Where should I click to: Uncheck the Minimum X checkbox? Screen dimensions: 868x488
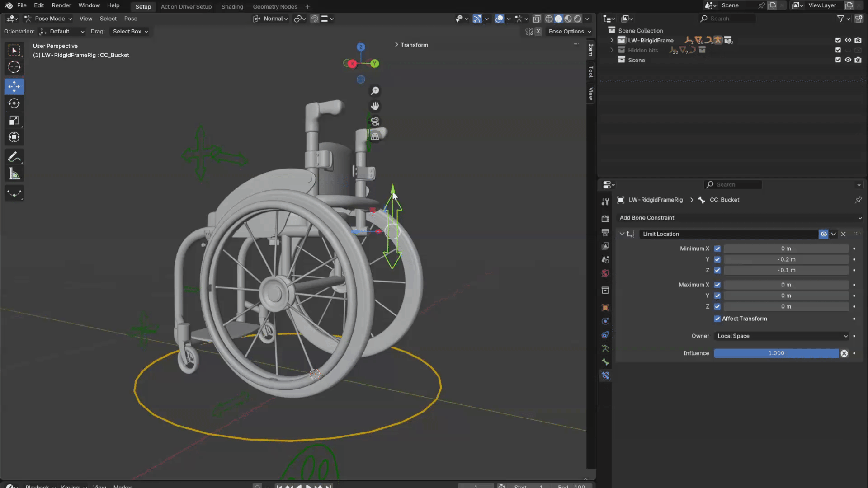point(717,249)
